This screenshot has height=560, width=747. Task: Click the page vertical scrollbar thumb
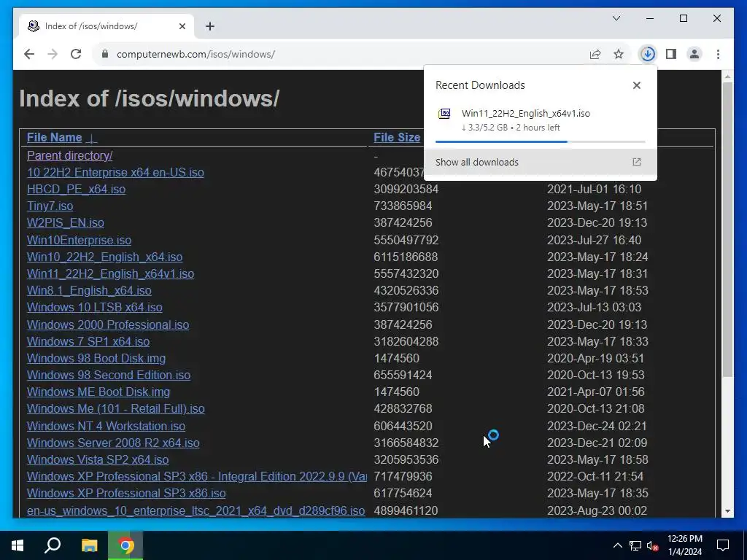(727, 230)
